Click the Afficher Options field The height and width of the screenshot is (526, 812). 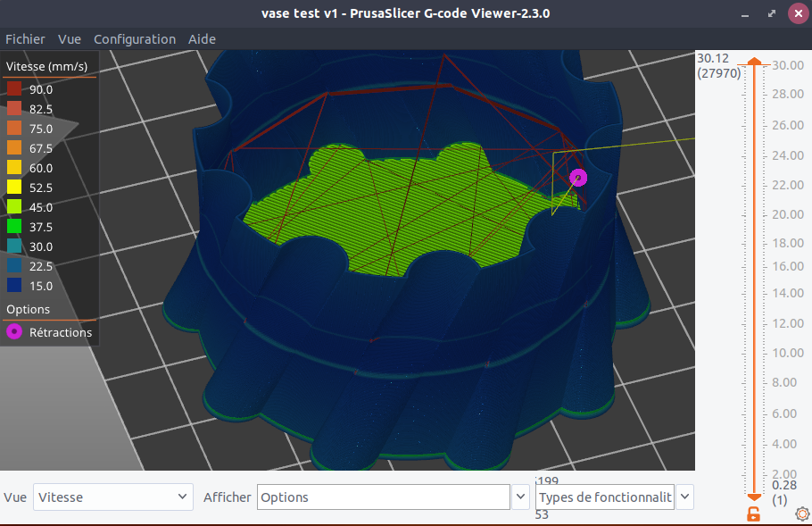(x=383, y=497)
